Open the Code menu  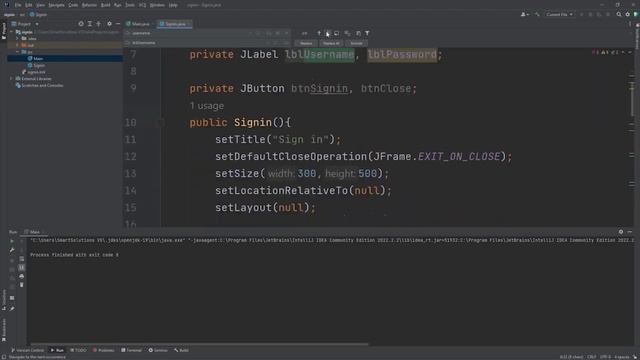73,5
